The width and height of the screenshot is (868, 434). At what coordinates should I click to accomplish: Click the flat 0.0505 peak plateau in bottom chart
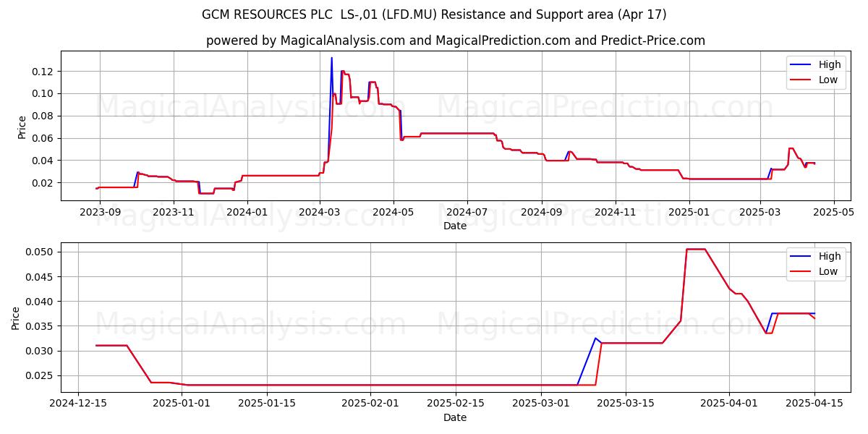(x=696, y=250)
